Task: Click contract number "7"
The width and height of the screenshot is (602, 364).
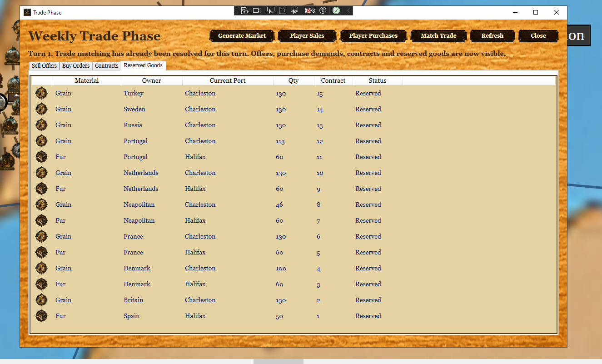Action: (x=318, y=221)
